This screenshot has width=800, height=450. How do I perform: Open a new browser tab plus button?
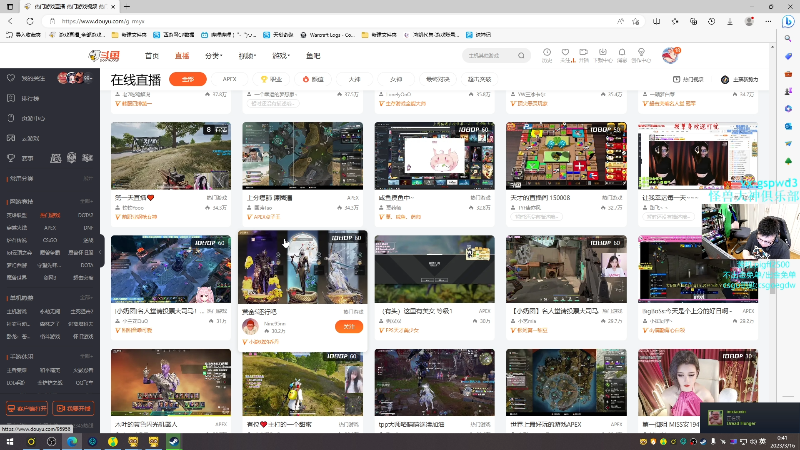[x=127, y=7]
